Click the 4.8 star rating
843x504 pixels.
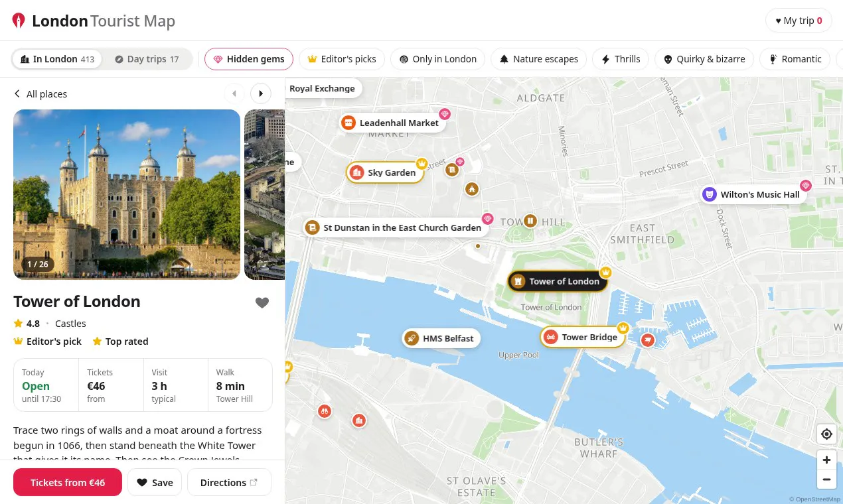pos(27,324)
